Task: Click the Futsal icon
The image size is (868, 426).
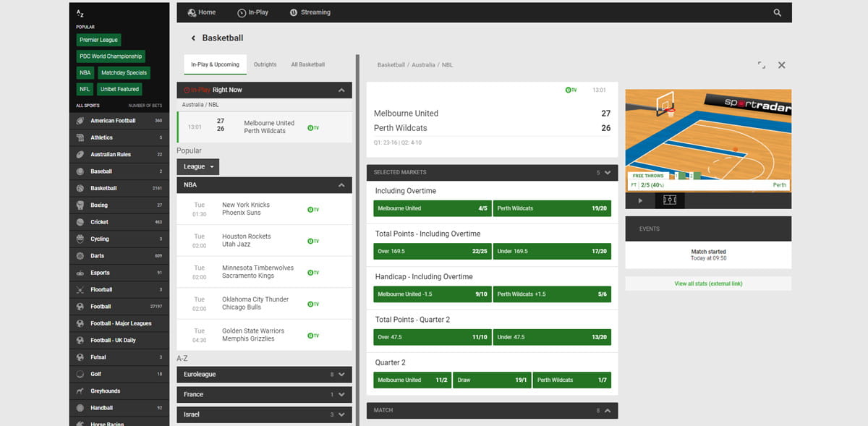Action: pos(81,357)
